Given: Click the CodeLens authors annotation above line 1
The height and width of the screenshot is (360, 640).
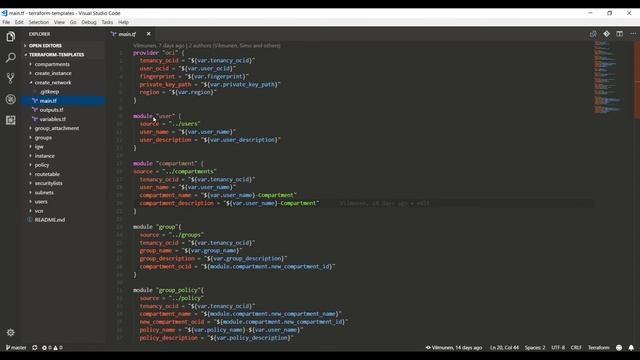Looking at the screenshot, I should click(207, 46).
